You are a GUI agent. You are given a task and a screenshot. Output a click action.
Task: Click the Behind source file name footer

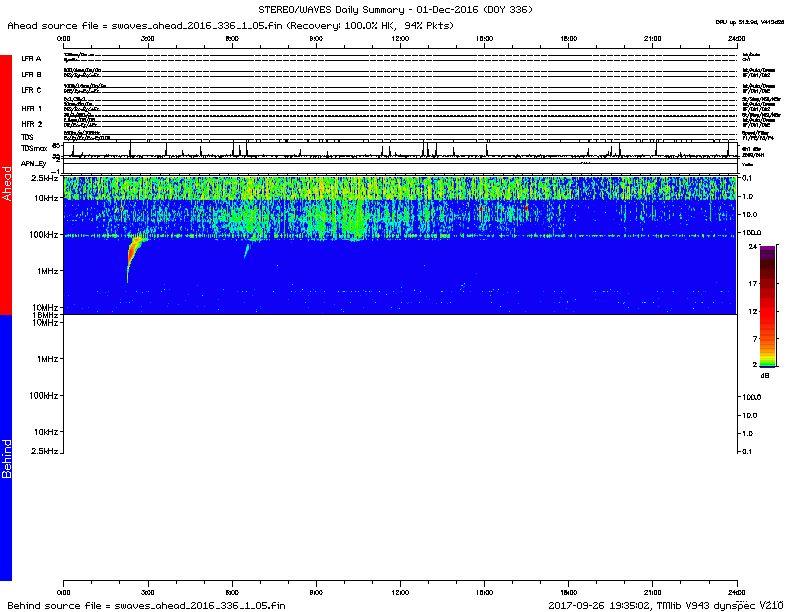pos(147,605)
